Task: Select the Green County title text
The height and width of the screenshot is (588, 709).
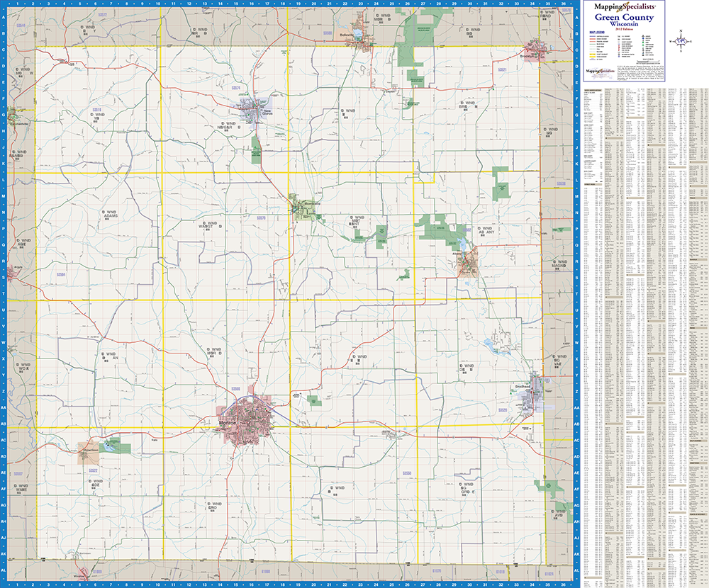Action: click(x=624, y=17)
